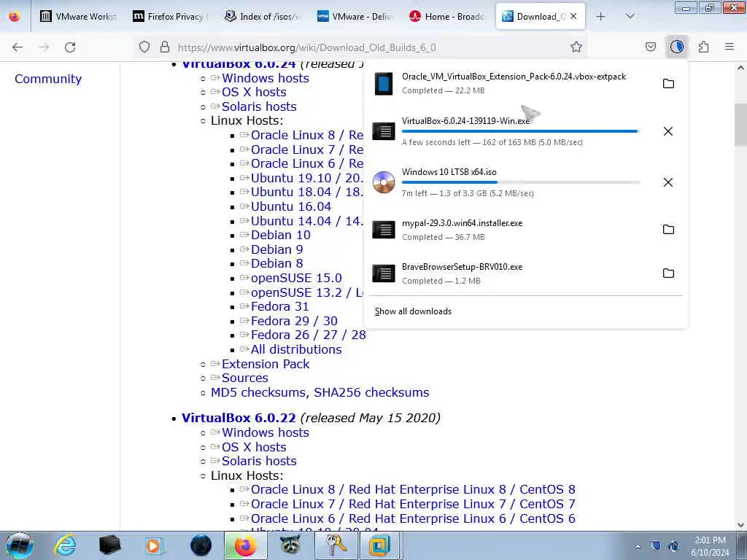Open VirtualBox 6.0.22 Windows hosts link
This screenshot has height=560, width=747.
coord(266,433)
